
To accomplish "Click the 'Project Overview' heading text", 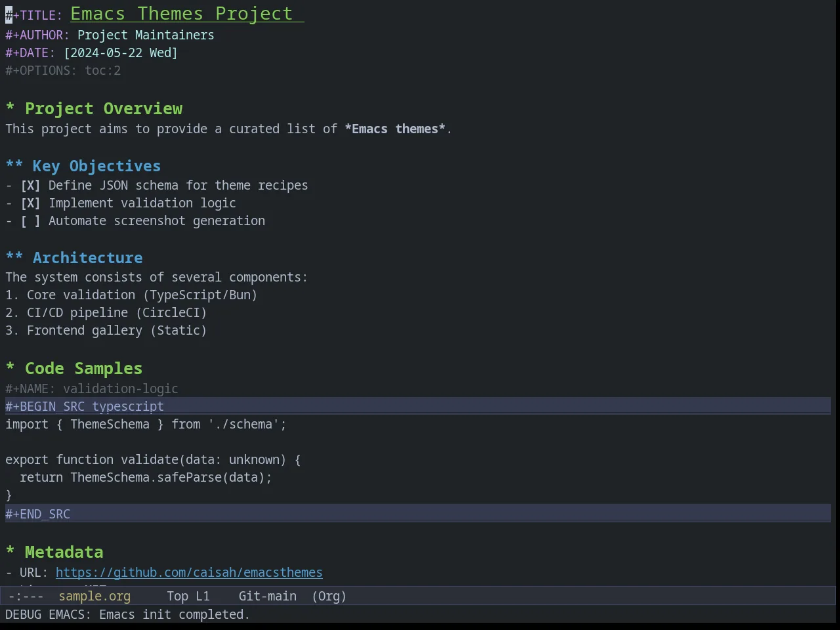I will pyautogui.click(x=104, y=108).
